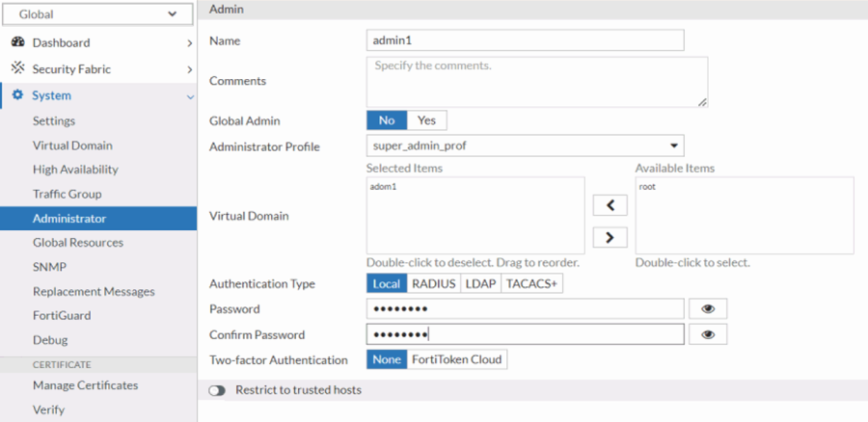The height and width of the screenshot is (422, 868).
Task: Set Global Admin to Yes
Action: coord(426,120)
